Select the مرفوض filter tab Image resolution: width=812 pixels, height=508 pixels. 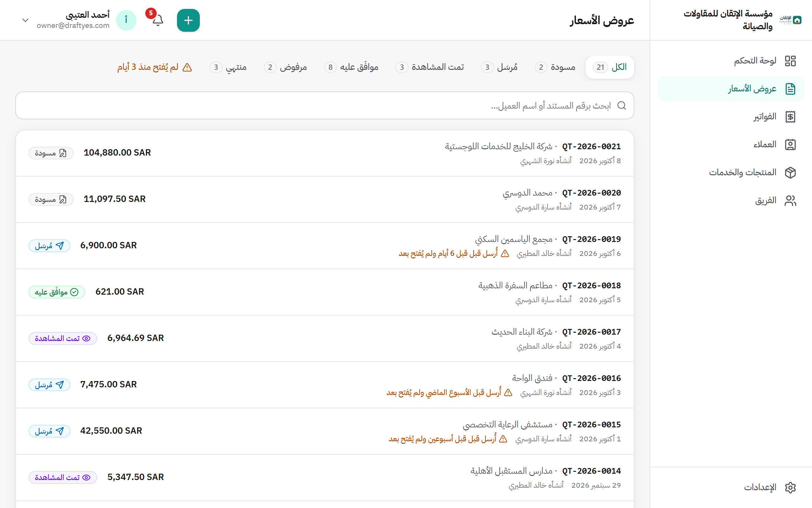click(x=285, y=67)
